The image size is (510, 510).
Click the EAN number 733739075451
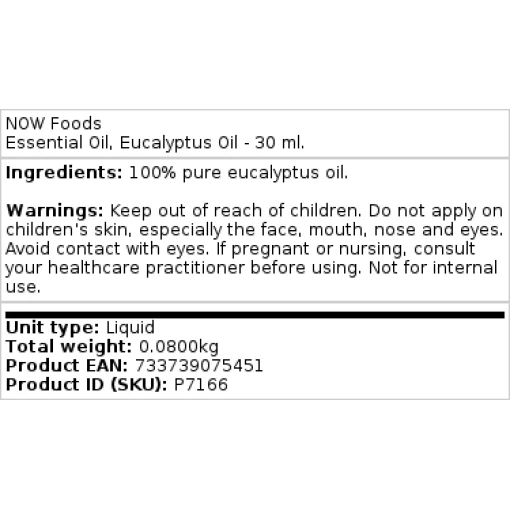click(199, 366)
